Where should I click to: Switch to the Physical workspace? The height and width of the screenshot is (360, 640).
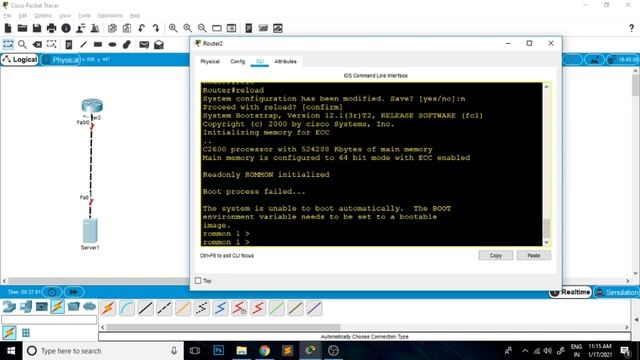pos(61,60)
